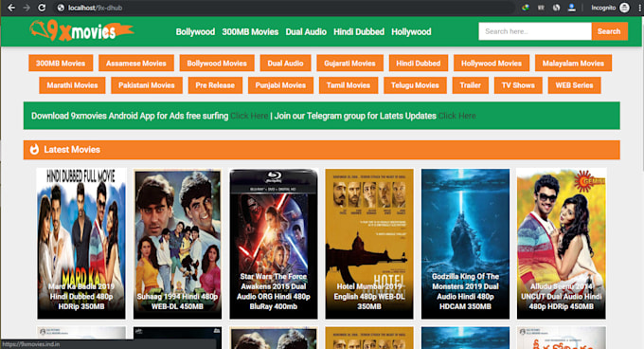
Task: Click the blue download extension icon
Action: coord(571,8)
